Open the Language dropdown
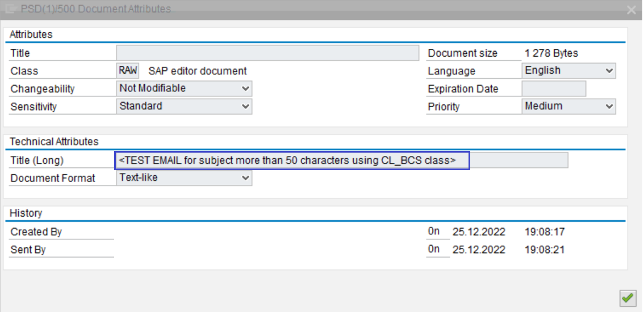 click(x=568, y=71)
